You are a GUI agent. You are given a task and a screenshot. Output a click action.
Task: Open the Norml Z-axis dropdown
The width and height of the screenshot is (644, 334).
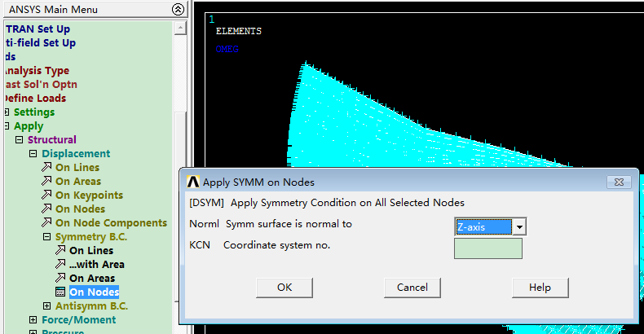519,226
